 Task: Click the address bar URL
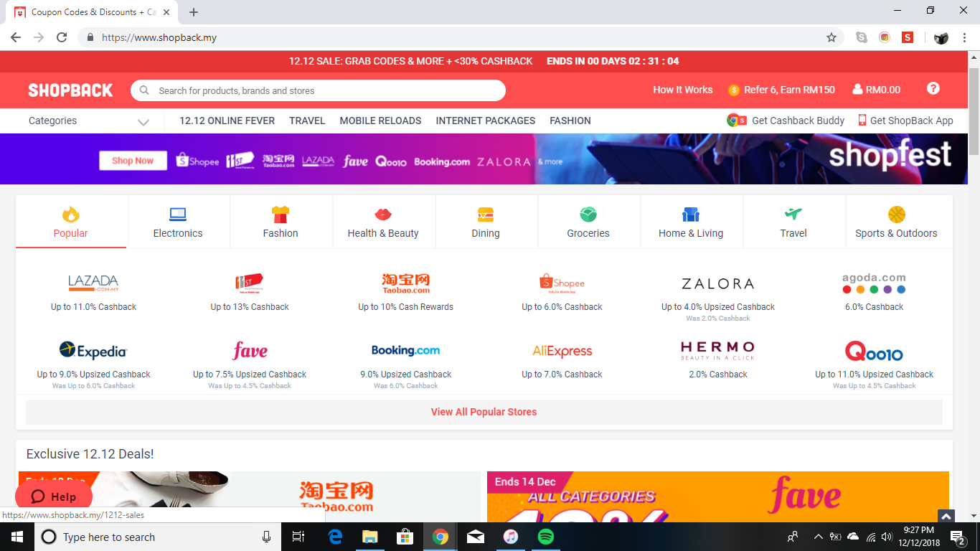coord(159,37)
